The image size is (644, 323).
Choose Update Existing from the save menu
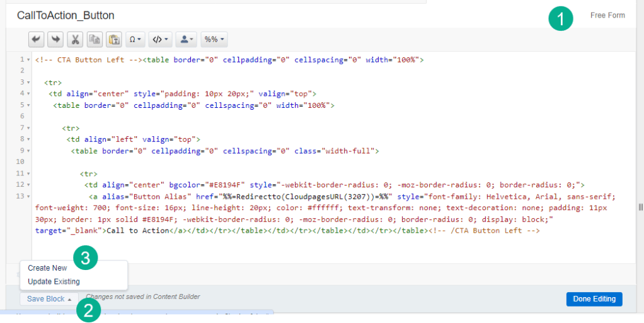(x=54, y=281)
